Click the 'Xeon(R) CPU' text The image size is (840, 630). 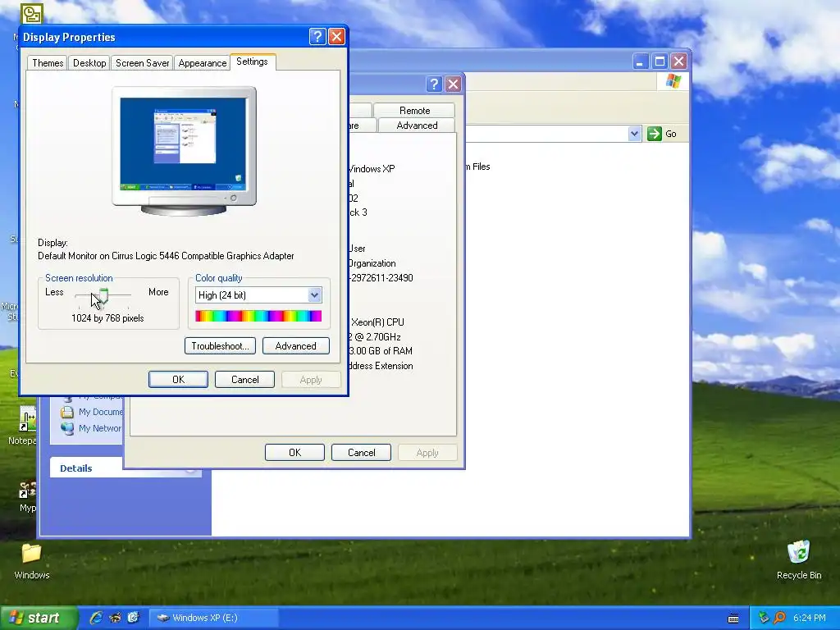click(x=377, y=322)
